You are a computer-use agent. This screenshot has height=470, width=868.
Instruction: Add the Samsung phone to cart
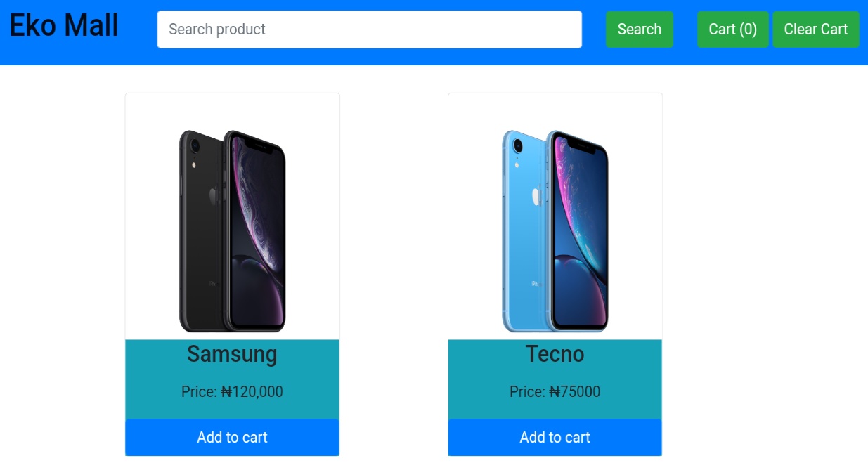click(x=232, y=437)
